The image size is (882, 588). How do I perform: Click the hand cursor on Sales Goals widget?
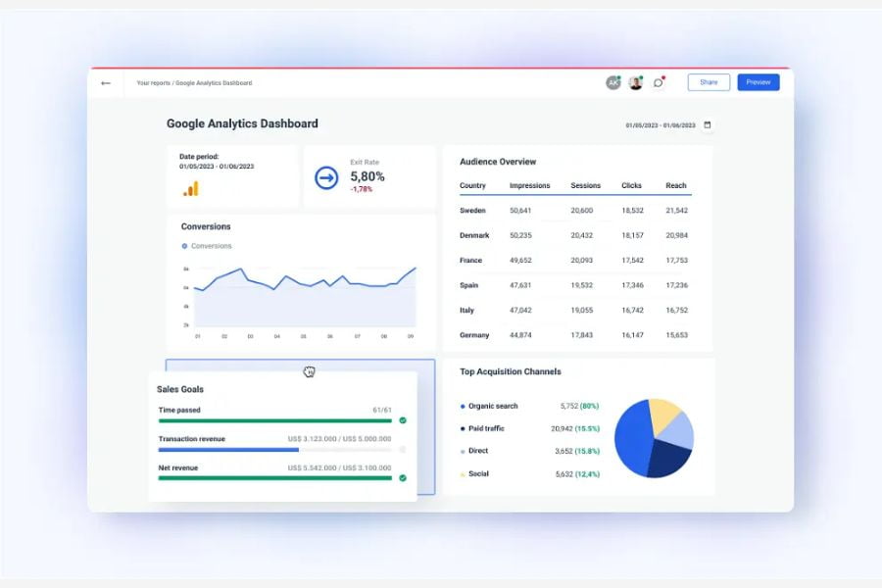[309, 371]
